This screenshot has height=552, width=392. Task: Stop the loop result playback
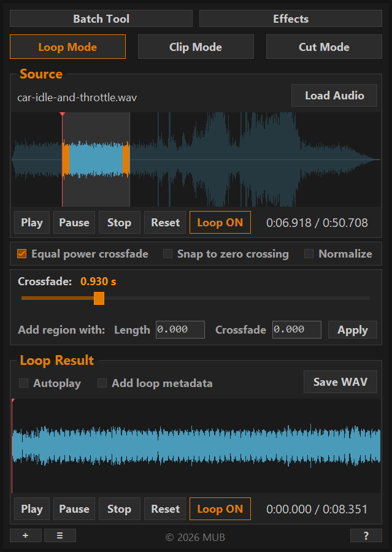tap(120, 509)
